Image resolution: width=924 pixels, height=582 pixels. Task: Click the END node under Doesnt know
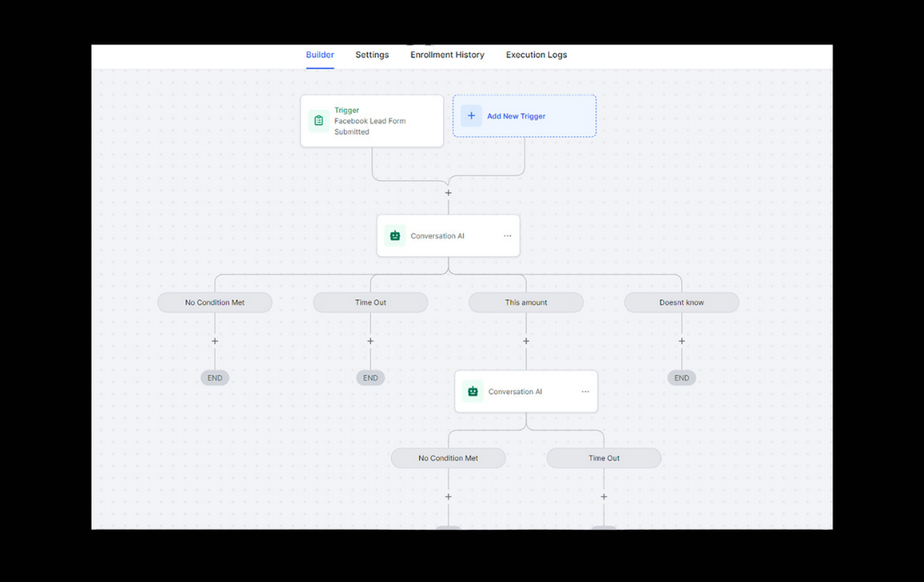682,377
